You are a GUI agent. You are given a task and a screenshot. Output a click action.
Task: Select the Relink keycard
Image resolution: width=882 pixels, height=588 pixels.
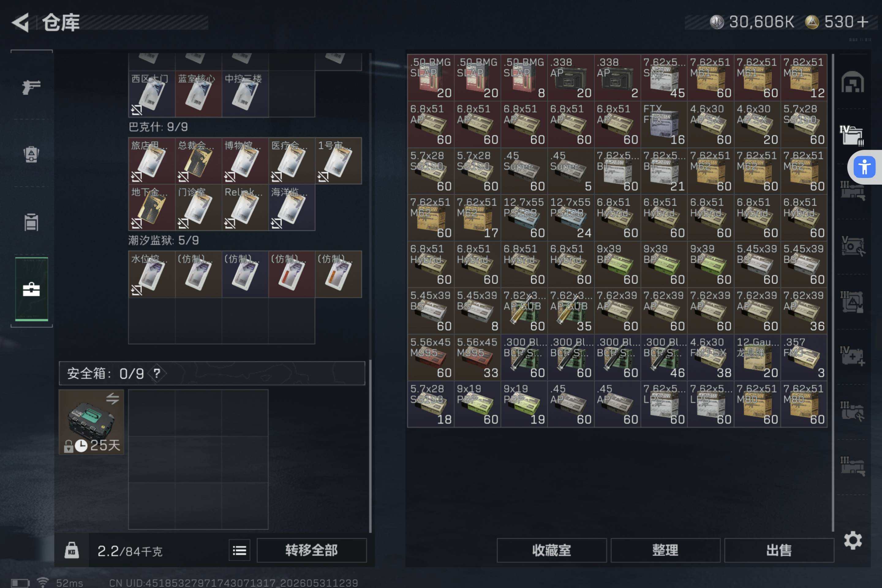click(245, 207)
